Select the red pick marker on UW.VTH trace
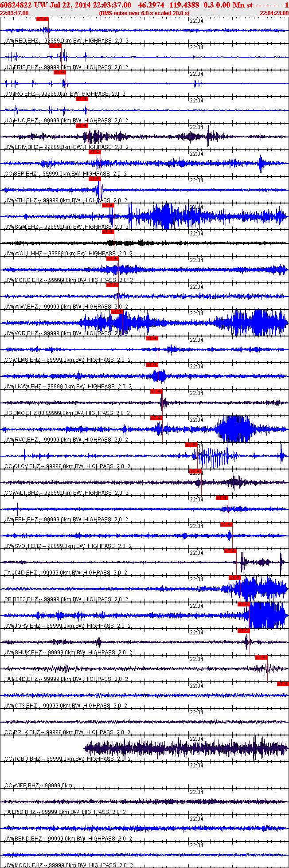Image resolution: width=289 pixels, height=868 pixels. tap(95, 179)
